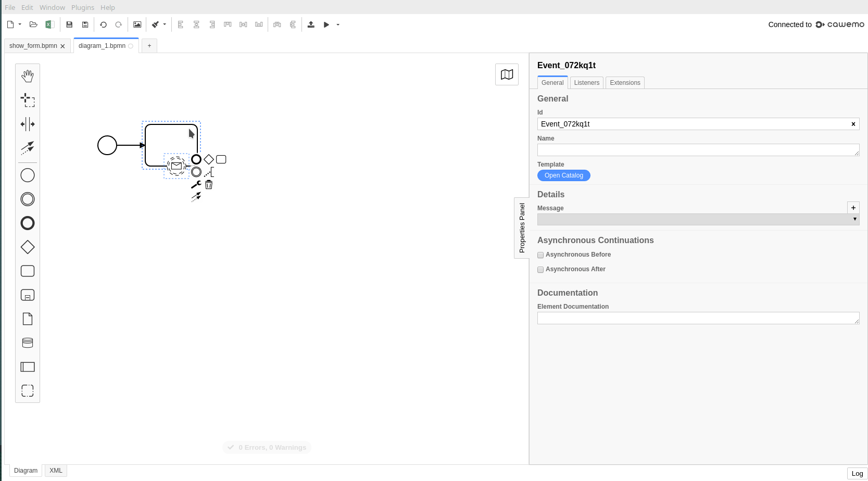Screen dimensions: 868x481
Task: Collapse the Properties Panel
Action: pos(521,228)
